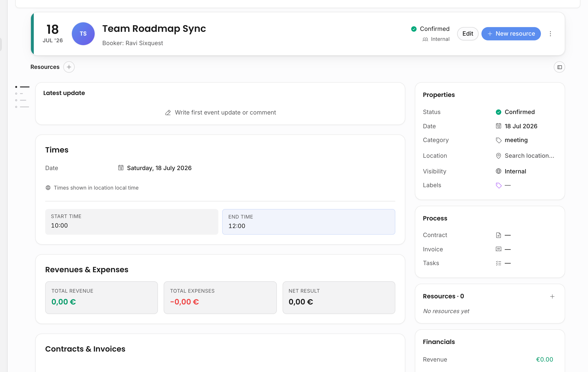Open the 18 Jul 2026 date picker
Screen dimensions: 588x372
tap(516, 126)
